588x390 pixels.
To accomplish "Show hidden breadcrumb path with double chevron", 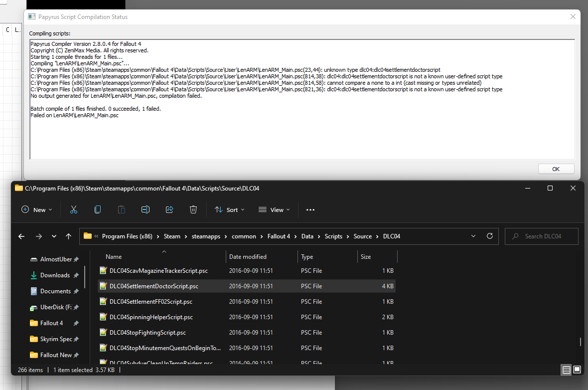I will pos(96,236).
